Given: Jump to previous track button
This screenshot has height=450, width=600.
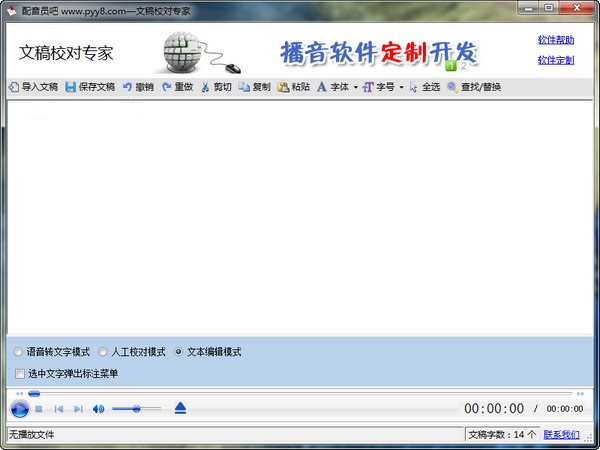Looking at the screenshot, I should click(x=59, y=409).
